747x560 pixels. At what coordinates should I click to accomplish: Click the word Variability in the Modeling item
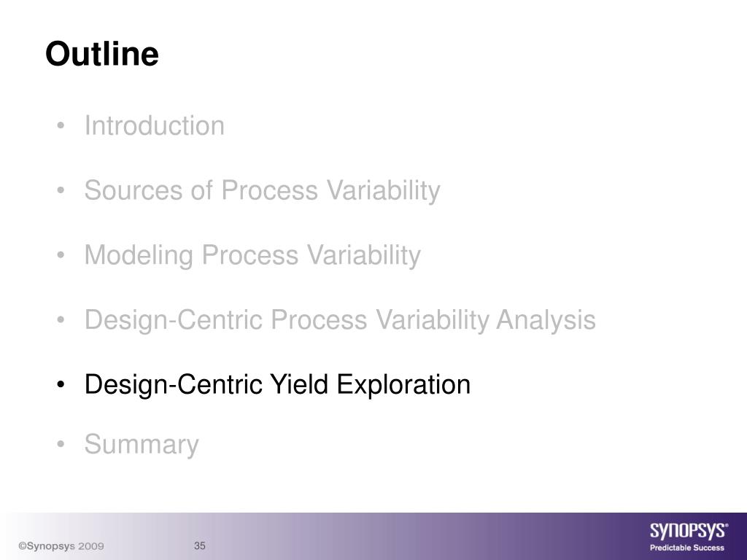click(x=364, y=255)
